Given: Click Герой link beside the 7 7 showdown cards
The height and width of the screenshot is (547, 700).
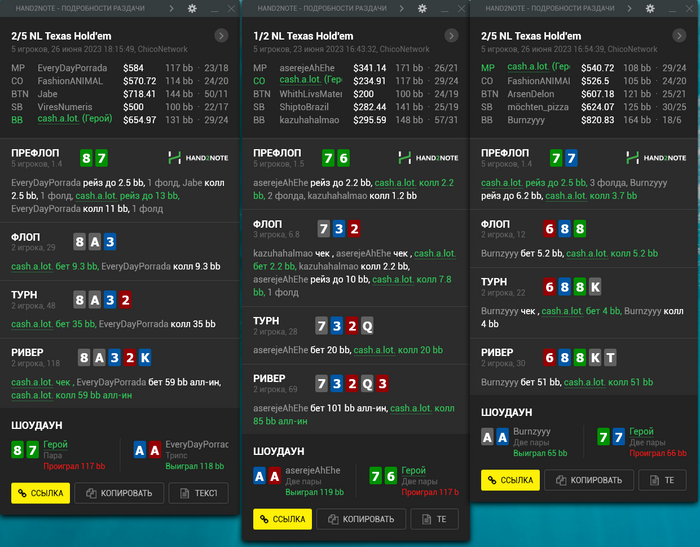Looking at the screenshot, I should 642,431.
